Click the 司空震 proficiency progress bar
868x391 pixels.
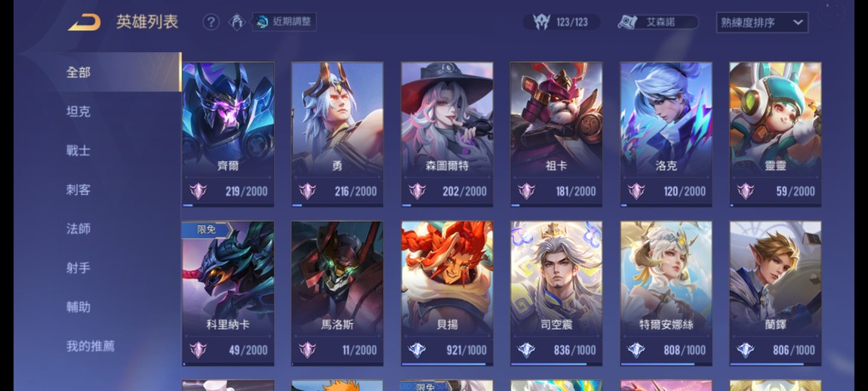pyautogui.click(x=556, y=365)
